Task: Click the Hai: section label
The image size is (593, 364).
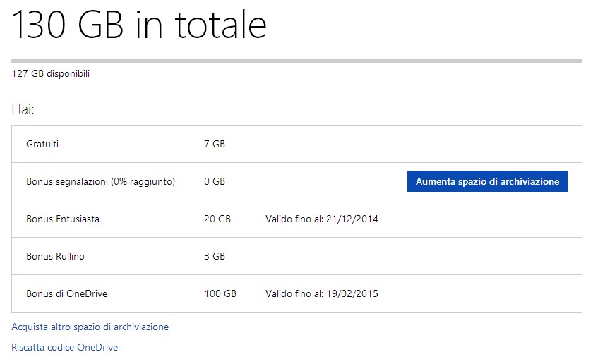Action: [x=23, y=110]
